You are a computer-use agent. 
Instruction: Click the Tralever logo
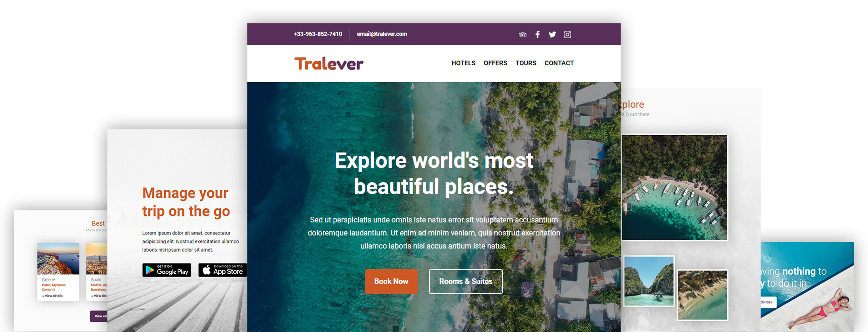pyautogui.click(x=329, y=63)
